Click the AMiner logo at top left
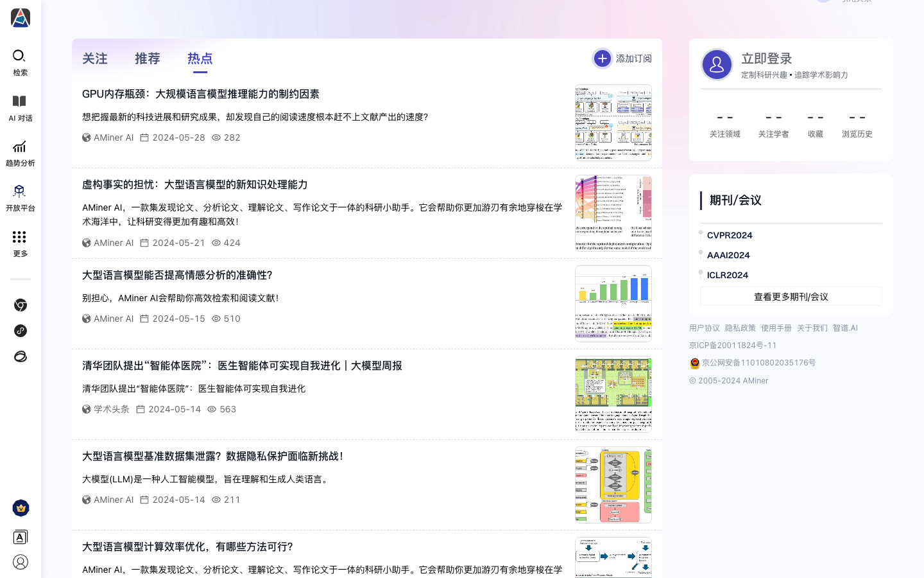Image resolution: width=924 pixels, height=578 pixels. tap(20, 18)
